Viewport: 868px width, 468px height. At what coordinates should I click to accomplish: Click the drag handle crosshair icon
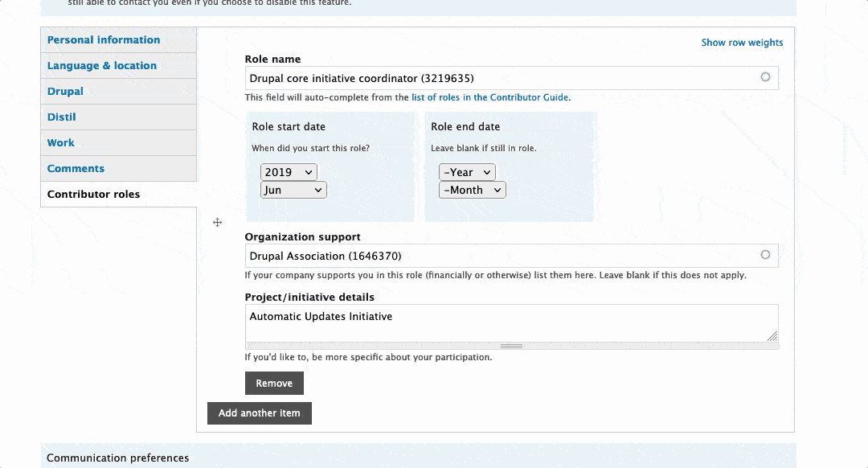click(x=217, y=222)
